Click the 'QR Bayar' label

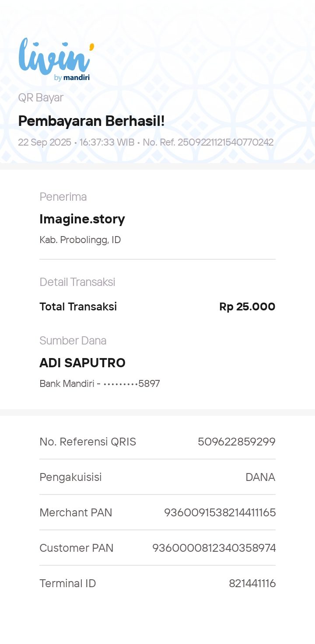pos(41,97)
